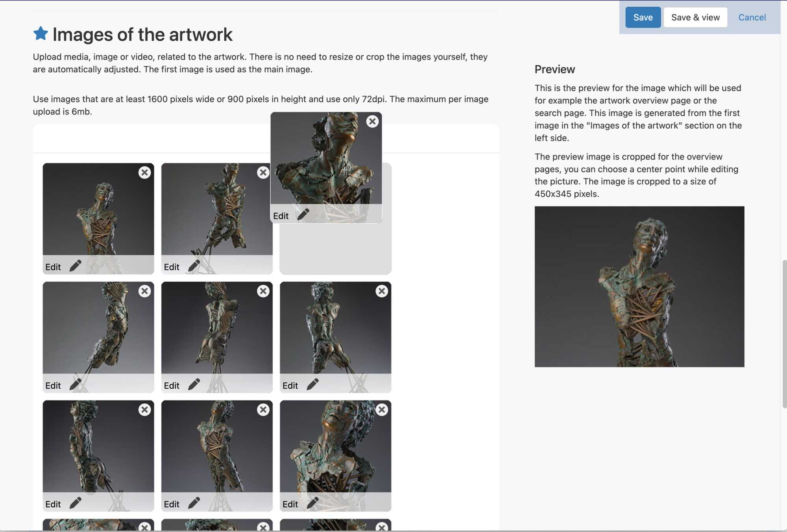Click pencil icon on dragged bust image
The image size is (787, 532).
303,215
